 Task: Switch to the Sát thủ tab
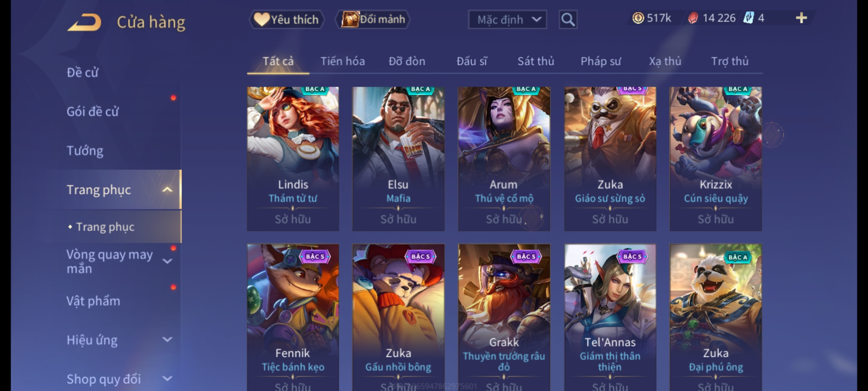pyautogui.click(x=536, y=61)
